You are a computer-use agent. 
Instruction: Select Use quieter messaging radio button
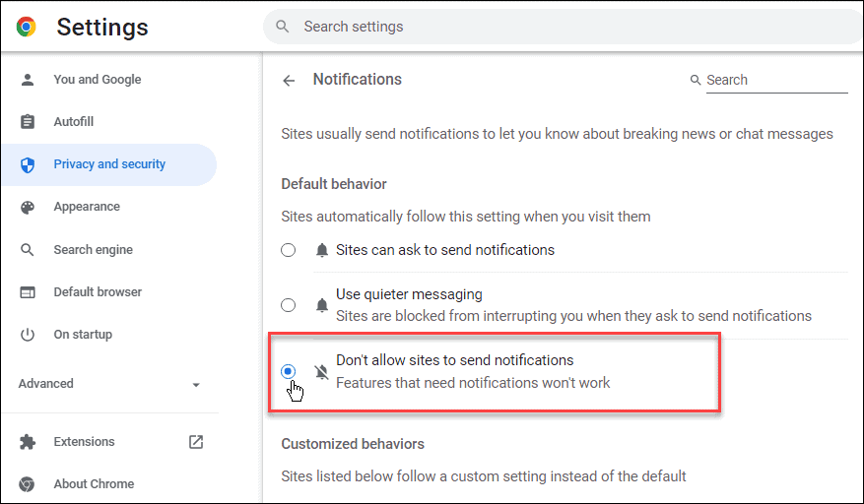[x=289, y=305]
